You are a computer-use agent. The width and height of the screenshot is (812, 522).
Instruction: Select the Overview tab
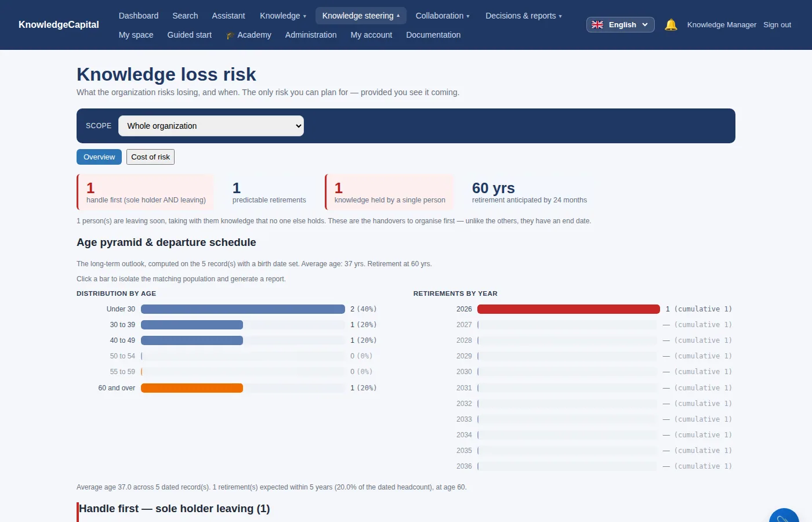(x=99, y=157)
